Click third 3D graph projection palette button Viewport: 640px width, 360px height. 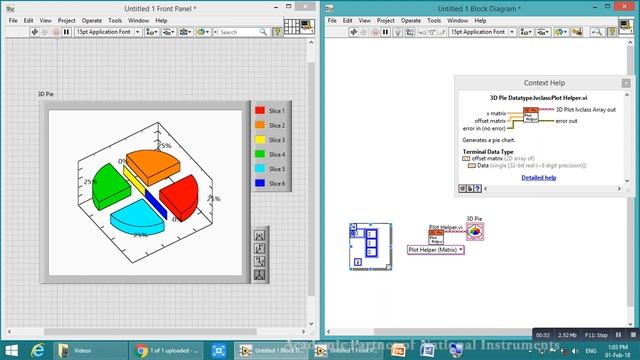[260, 262]
